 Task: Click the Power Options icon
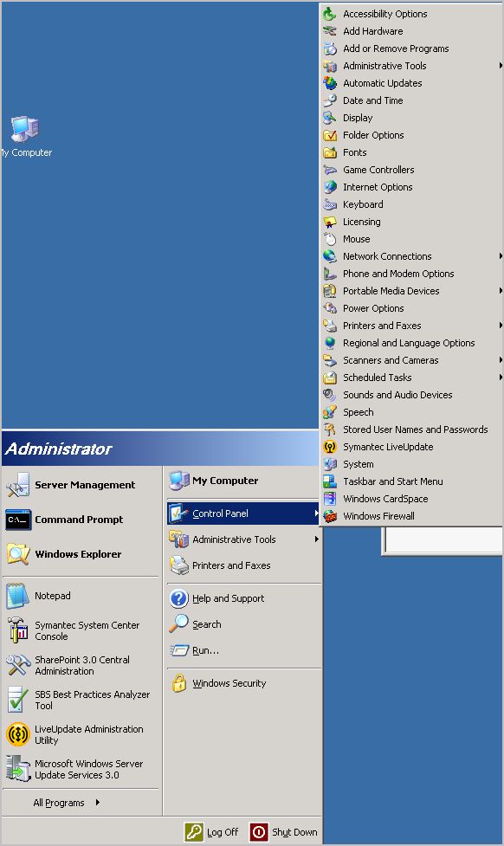pyautogui.click(x=330, y=308)
